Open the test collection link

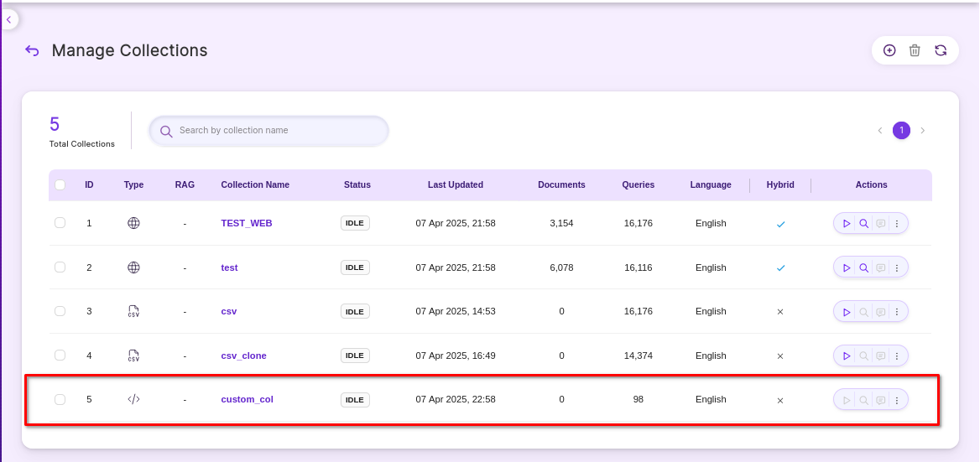coord(229,267)
